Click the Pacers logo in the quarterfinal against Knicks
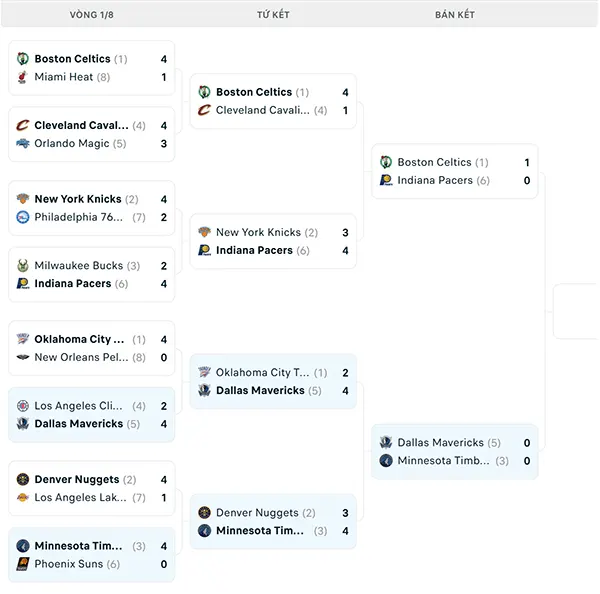Viewport: 600px width, 594px height. pyautogui.click(x=204, y=250)
